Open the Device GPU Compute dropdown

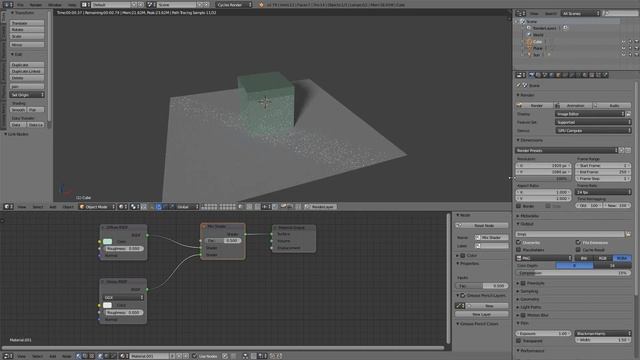pos(593,131)
